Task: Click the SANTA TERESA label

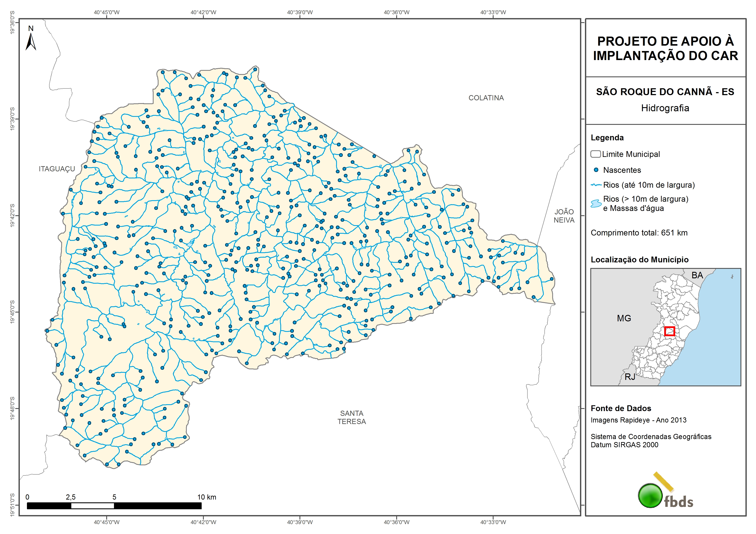Action: click(x=351, y=417)
